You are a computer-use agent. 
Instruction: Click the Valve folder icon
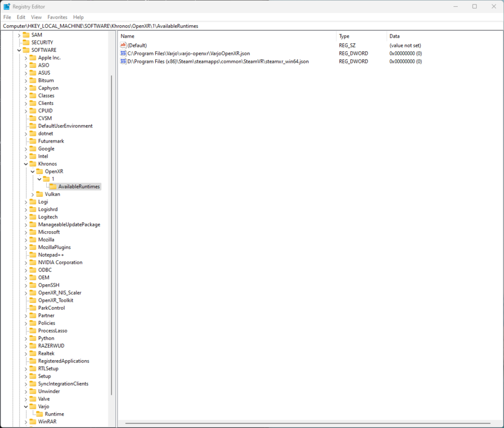33,399
